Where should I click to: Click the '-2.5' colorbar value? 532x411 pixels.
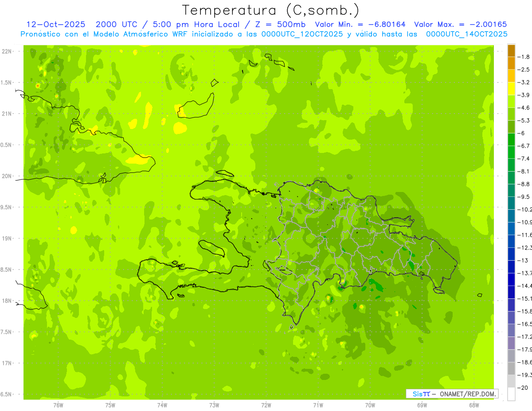(524, 70)
